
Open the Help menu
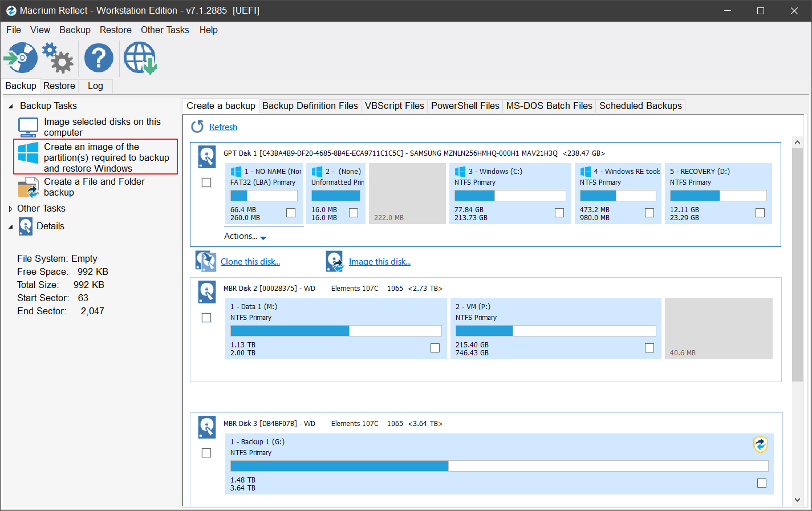pyautogui.click(x=209, y=30)
